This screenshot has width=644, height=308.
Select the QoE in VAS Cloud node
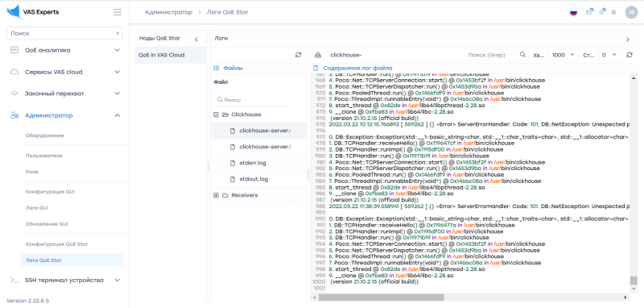[x=171, y=55]
